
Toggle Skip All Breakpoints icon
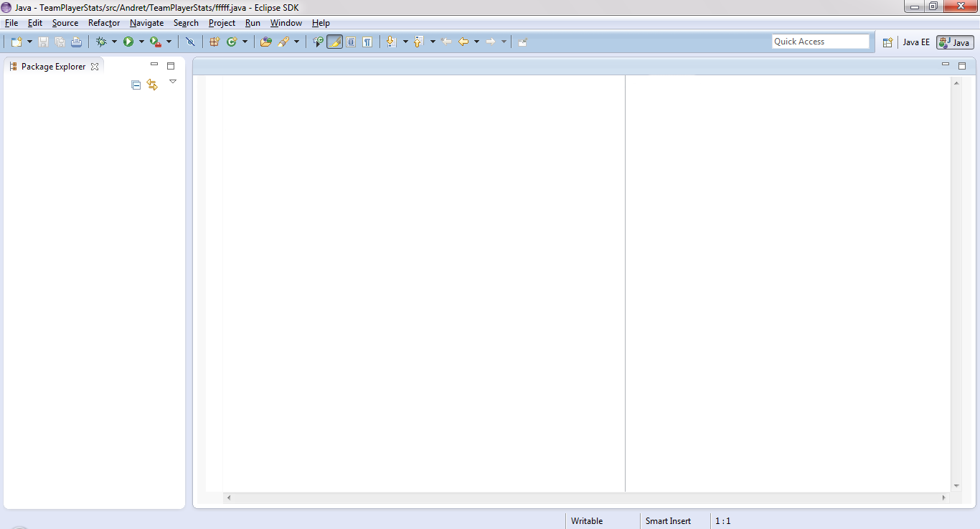190,42
